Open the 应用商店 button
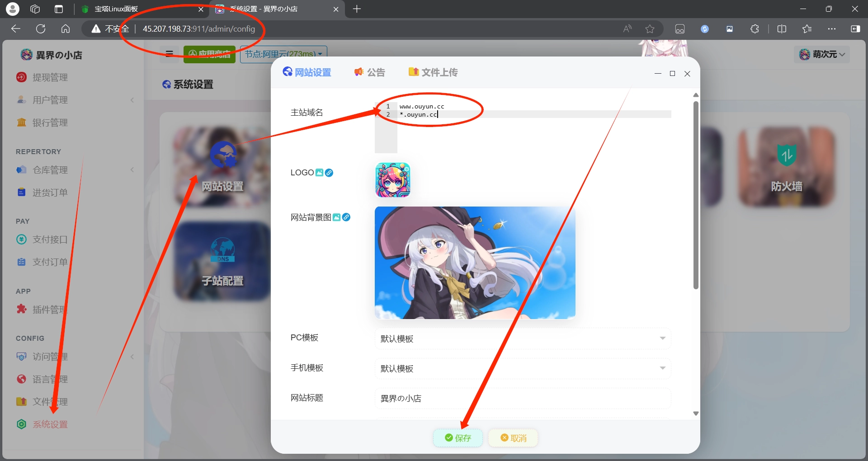 [x=209, y=54]
